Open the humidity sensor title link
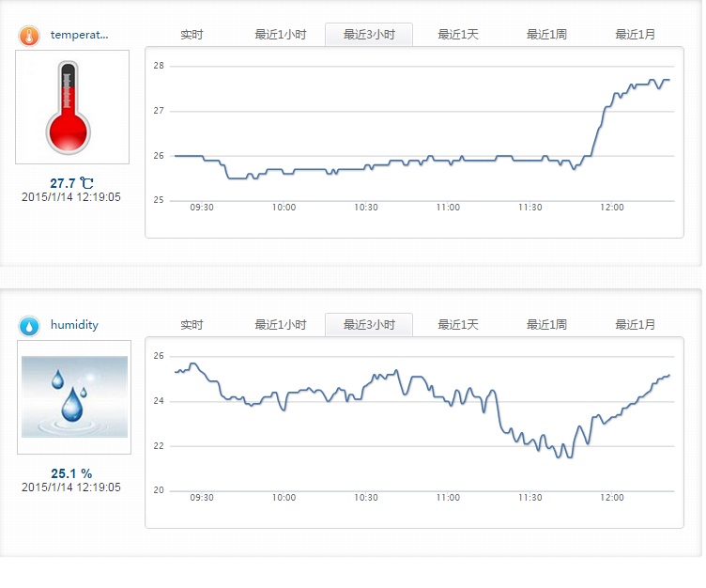This screenshot has height=588, width=706. pos(74,325)
